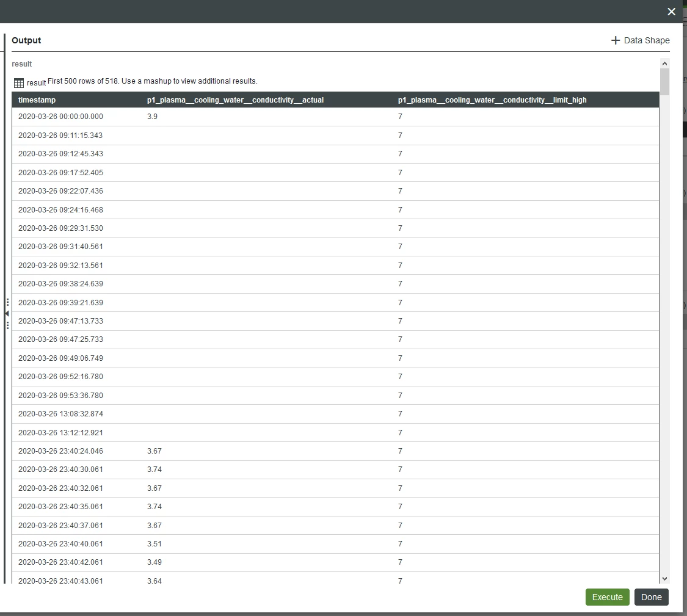Viewport: 687px width, 616px height.
Task: Select timestamp 2020-03-26 23:40:30.061
Action: coord(60,469)
